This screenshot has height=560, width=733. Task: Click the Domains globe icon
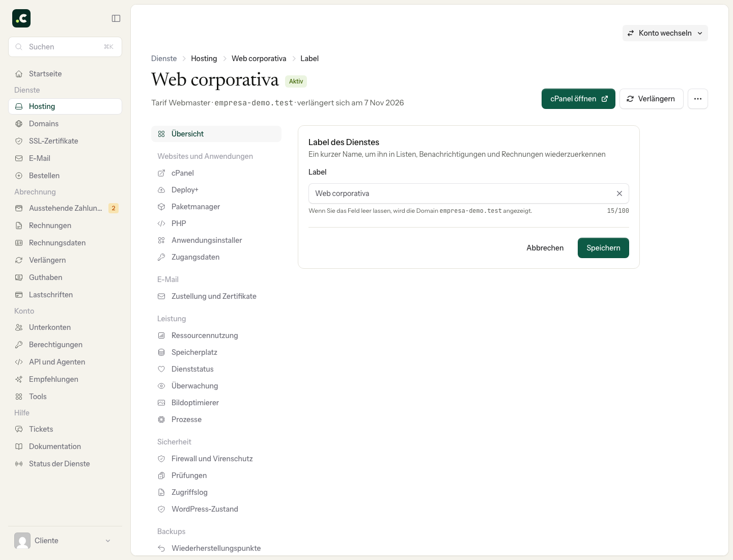tap(19, 124)
